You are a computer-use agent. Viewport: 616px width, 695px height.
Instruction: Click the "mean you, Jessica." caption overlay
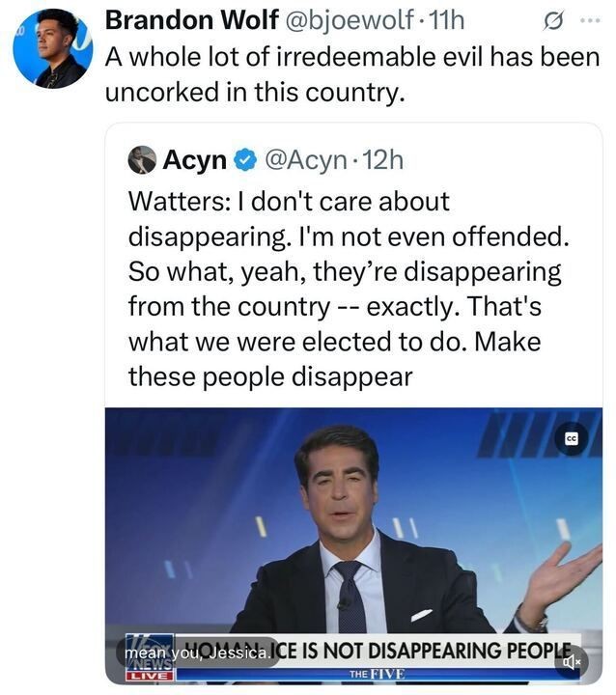click(x=198, y=653)
